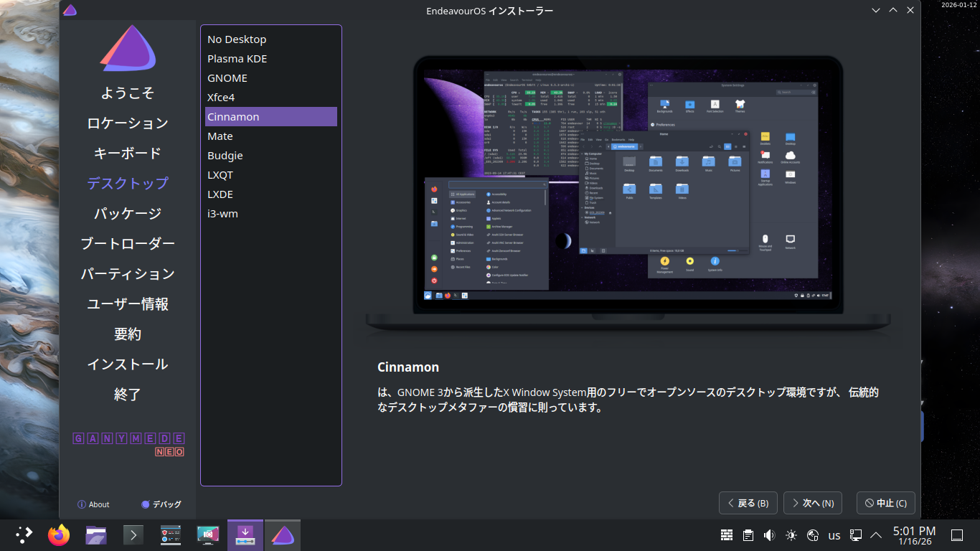Click the Cinnamon desktop preview image
The width and height of the screenshot is (980, 551).
click(628, 190)
